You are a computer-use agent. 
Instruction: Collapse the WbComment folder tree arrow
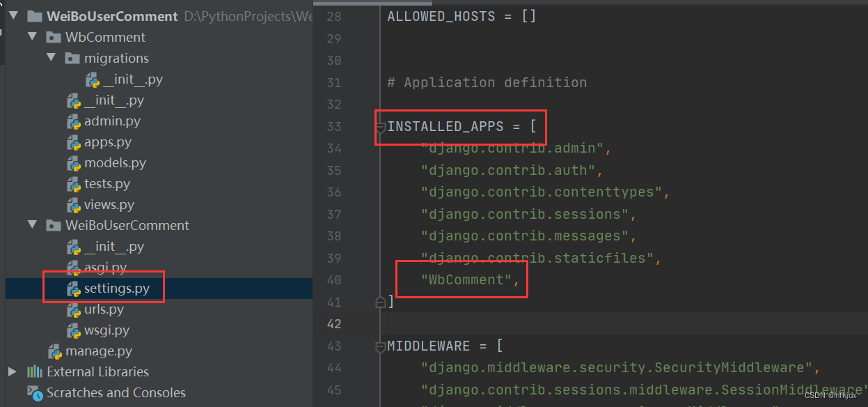pyautogui.click(x=32, y=36)
